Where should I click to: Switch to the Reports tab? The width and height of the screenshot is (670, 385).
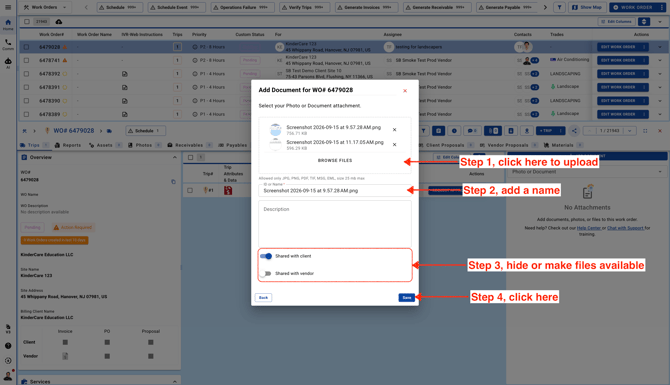[x=68, y=145]
